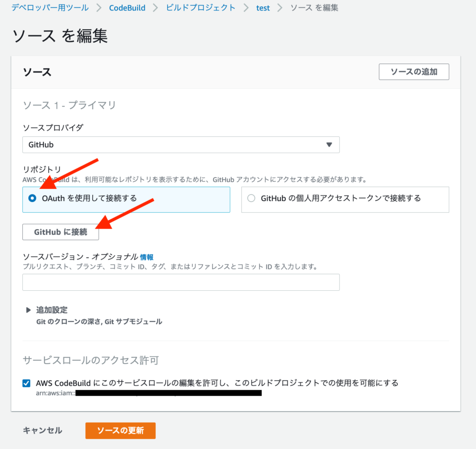Screen dimensions: 476x449
Task: Go to ビルドプロジェクト via breadcrumb
Action: (200, 7)
